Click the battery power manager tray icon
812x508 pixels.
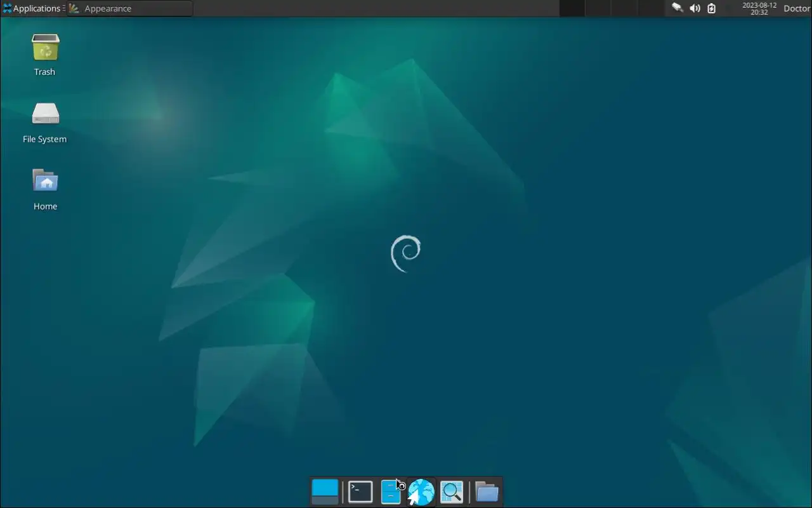[x=712, y=8]
